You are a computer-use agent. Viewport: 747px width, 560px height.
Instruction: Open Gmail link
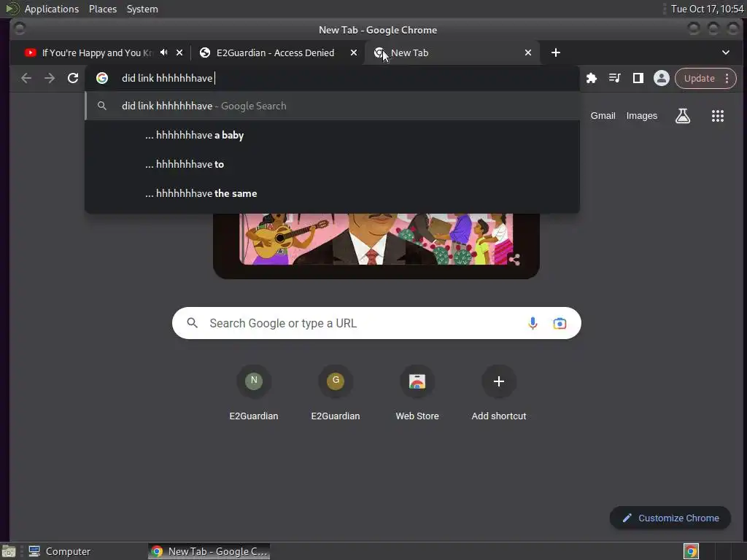603,116
